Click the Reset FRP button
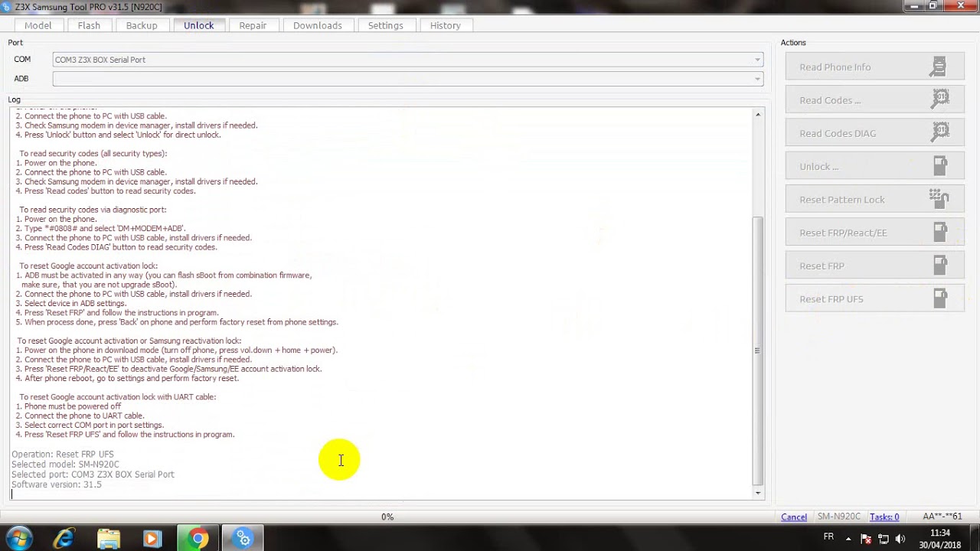 [x=874, y=266]
